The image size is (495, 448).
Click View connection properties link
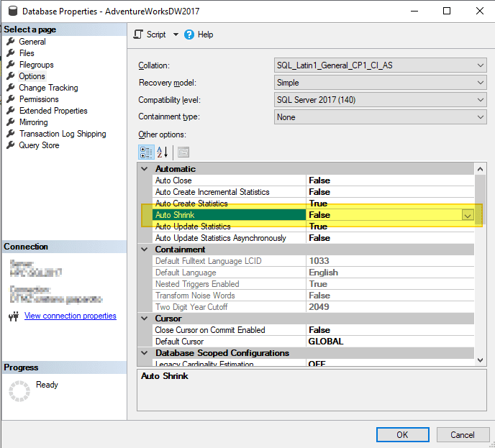(x=70, y=316)
